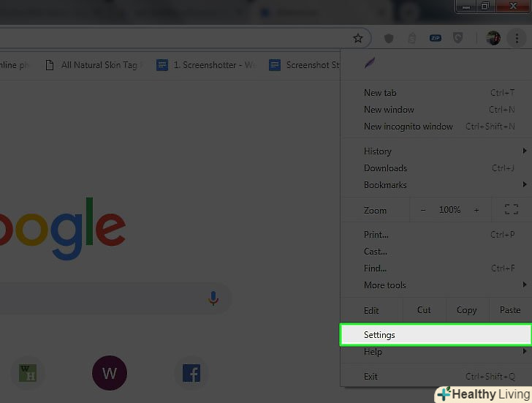
Task: Click the feather icon in the menu
Action: tap(370, 63)
